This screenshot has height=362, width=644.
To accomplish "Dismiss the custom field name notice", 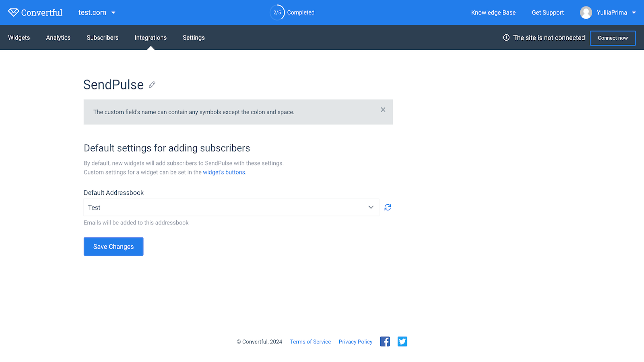I will coord(383,110).
